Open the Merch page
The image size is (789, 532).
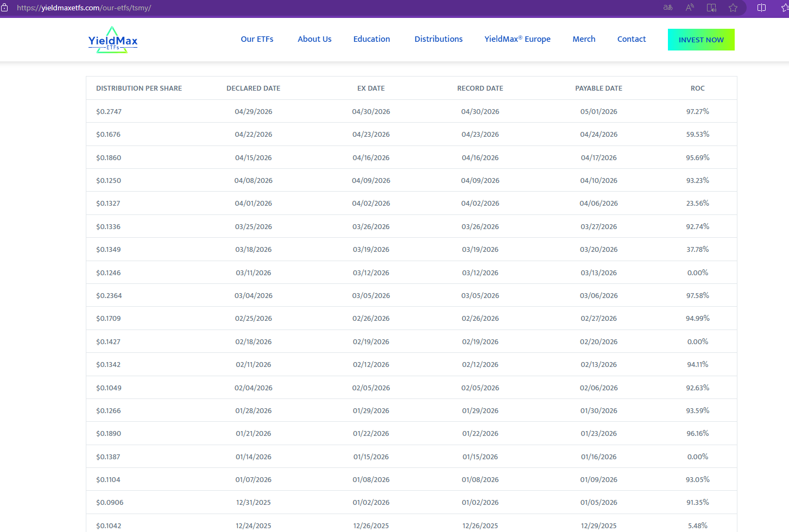(x=584, y=39)
